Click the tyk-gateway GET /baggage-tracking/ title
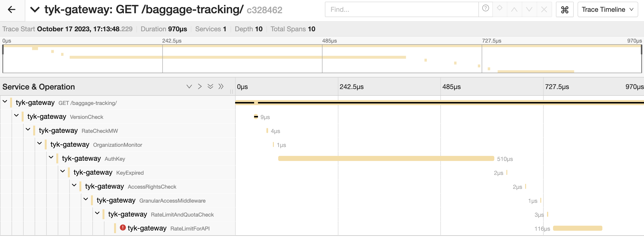 143,9
